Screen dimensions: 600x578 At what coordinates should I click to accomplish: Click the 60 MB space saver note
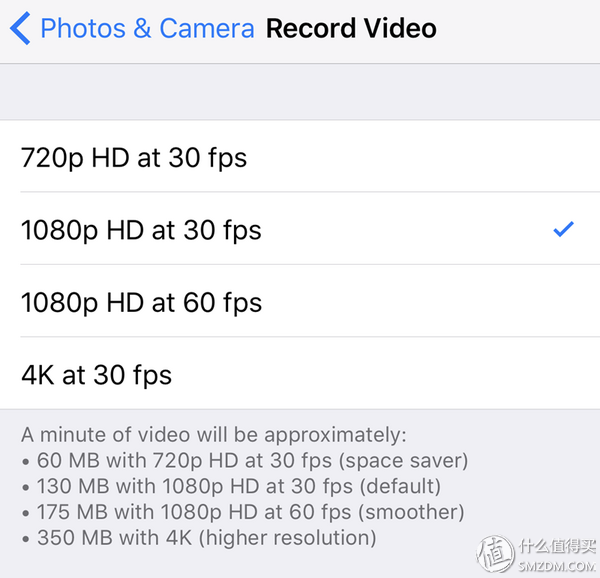[x=252, y=461]
